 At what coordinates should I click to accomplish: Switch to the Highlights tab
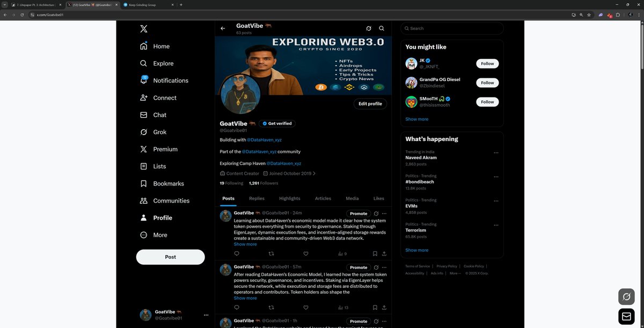pyautogui.click(x=290, y=198)
